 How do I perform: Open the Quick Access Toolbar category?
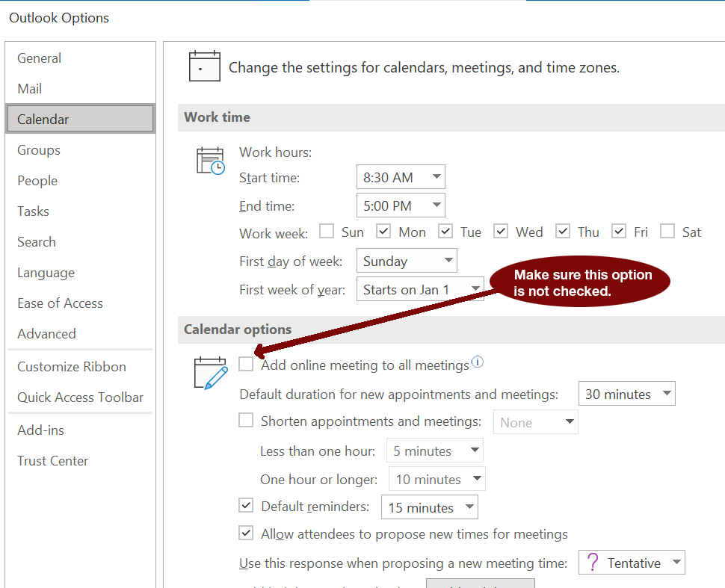tap(81, 397)
